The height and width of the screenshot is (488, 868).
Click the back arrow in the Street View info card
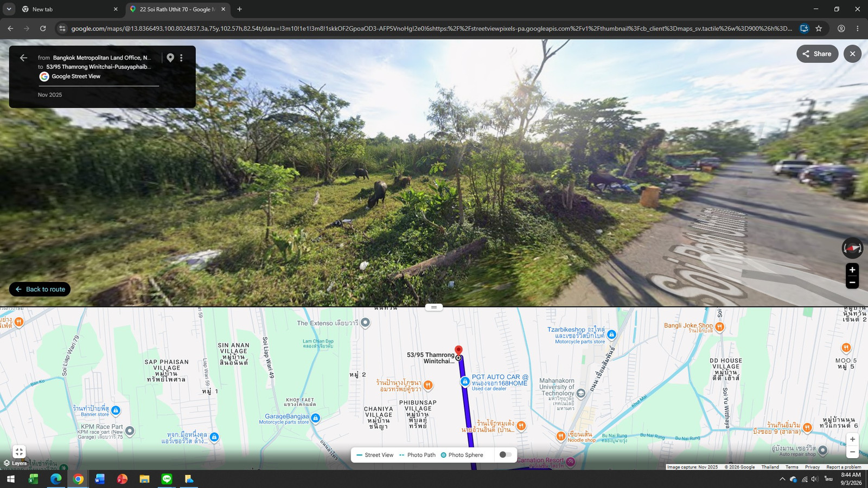coord(23,57)
